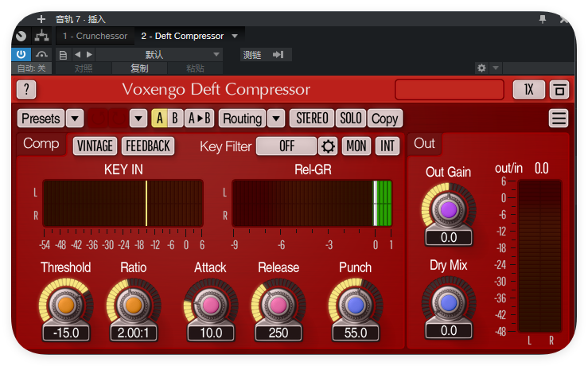Click the Release value field 250
588x366 pixels.
278,333
